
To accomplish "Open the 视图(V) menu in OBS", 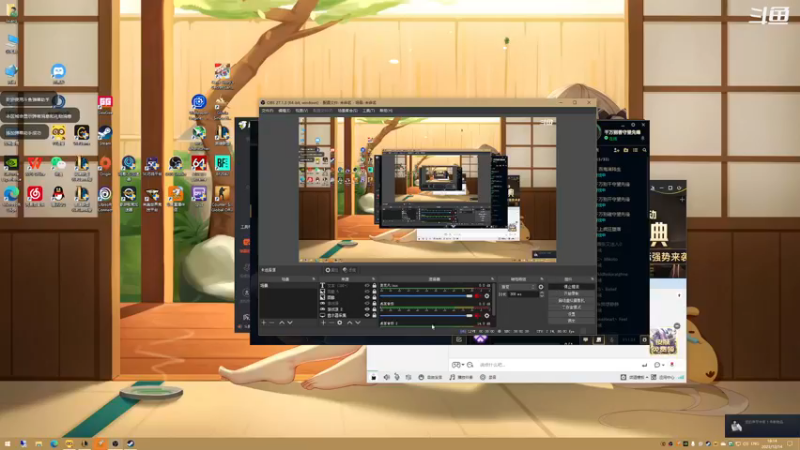I will tap(302, 110).
